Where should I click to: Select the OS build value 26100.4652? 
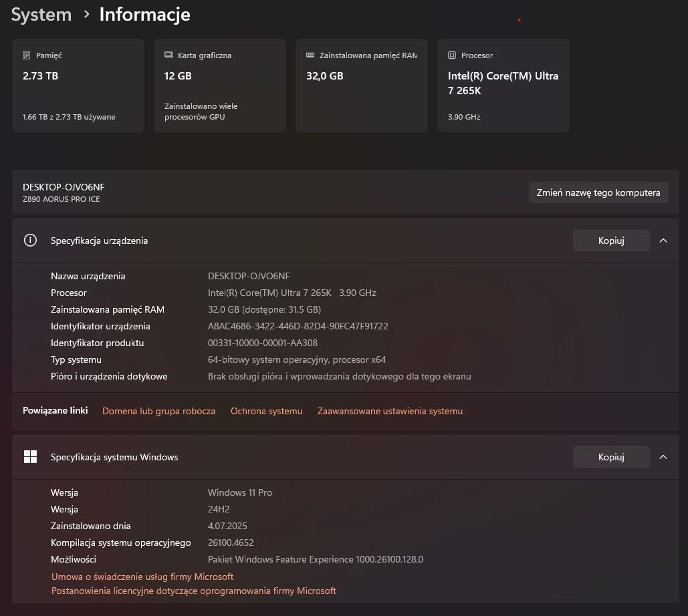point(231,543)
